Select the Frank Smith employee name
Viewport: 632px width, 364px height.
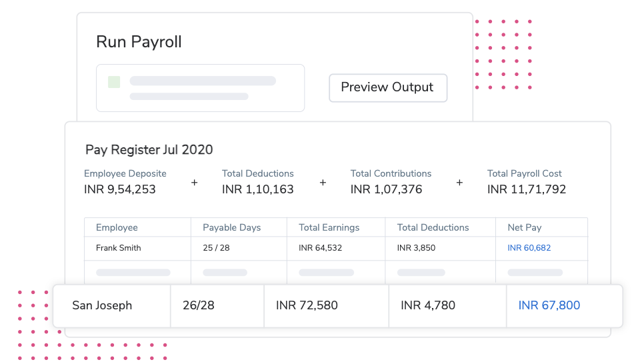point(119,248)
